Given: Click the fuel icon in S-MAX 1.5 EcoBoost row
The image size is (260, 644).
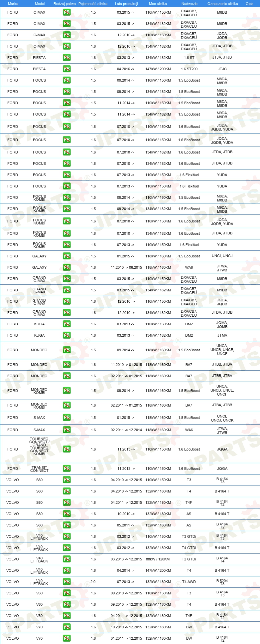Looking at the screenshot, I should tap(66, 418).
